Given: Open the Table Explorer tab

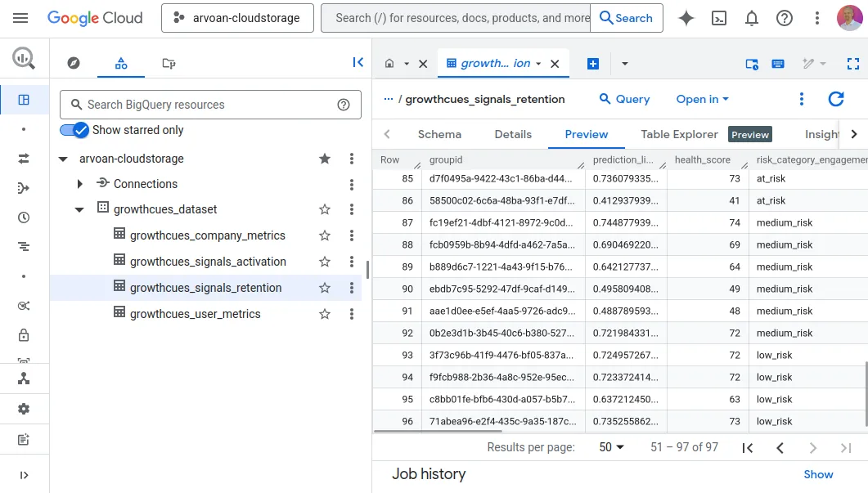Looking at the screenshot, I should [679, 134].
